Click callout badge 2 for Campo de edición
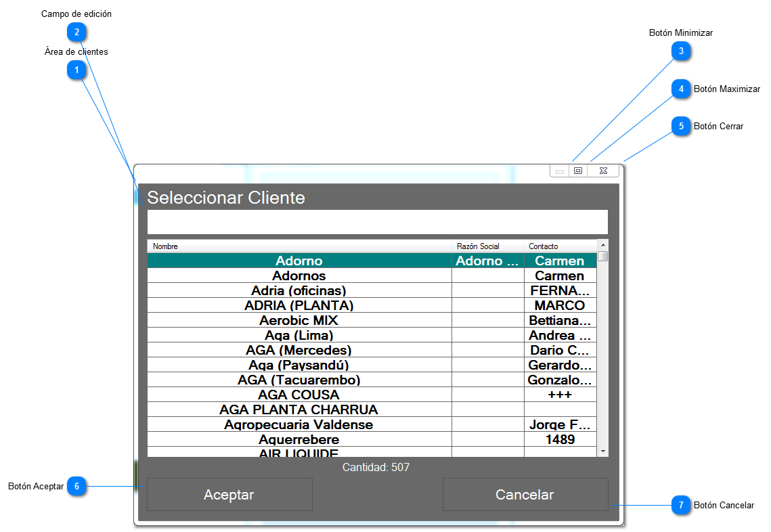 click(x=76, y=31)
